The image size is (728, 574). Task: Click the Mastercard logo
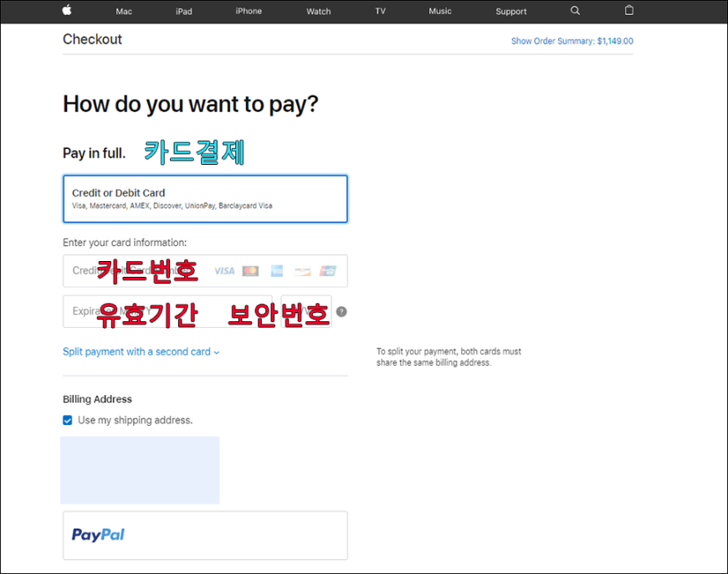pos(250,271)
